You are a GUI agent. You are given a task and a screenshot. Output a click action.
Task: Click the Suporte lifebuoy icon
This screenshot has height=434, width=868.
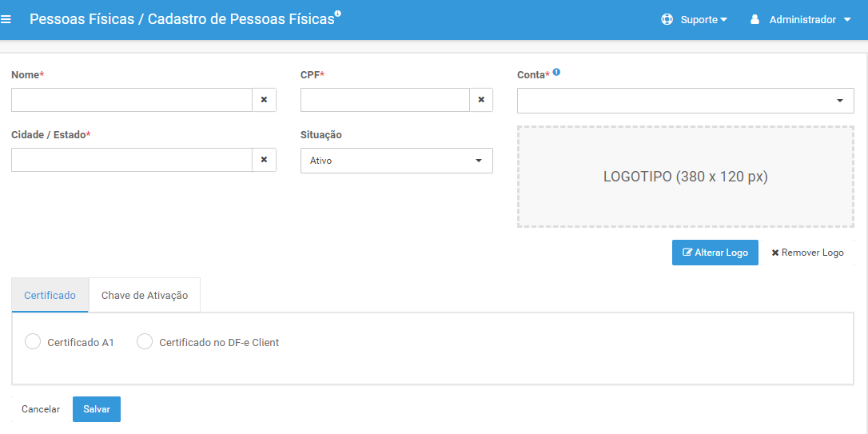(667, 19)
